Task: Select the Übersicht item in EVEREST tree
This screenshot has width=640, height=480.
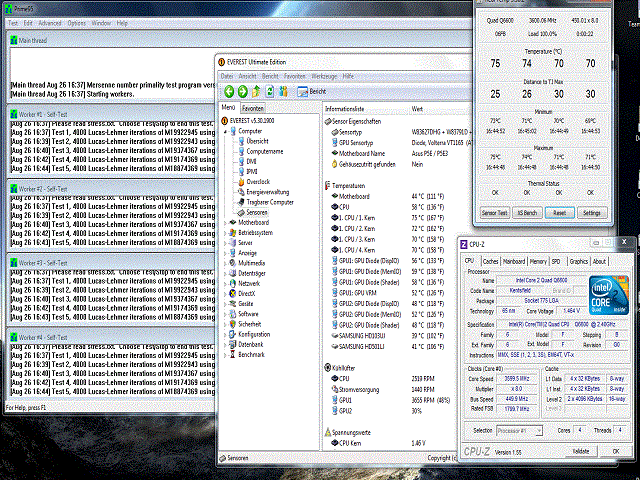Action: click(257, 141)
